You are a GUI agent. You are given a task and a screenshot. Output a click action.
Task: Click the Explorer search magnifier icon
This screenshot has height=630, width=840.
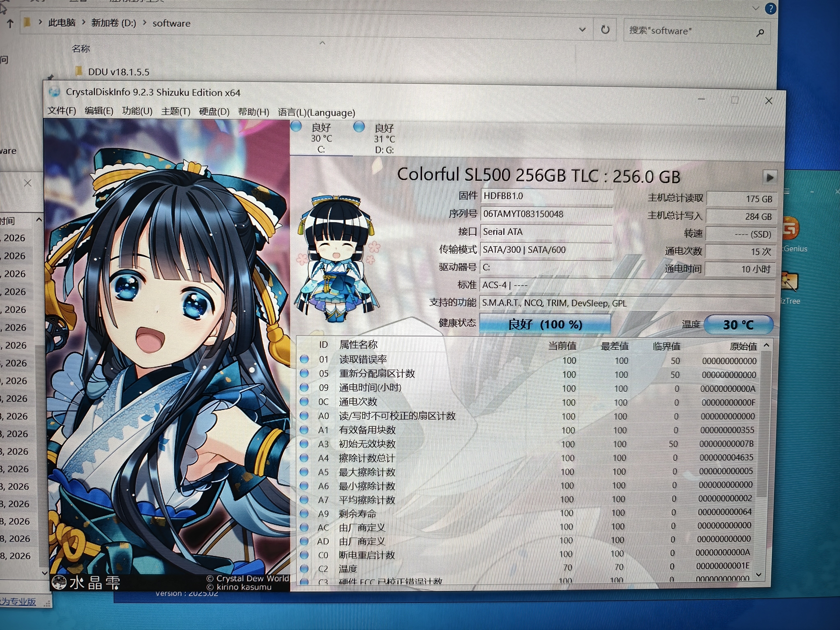click(x=760, y=33)
